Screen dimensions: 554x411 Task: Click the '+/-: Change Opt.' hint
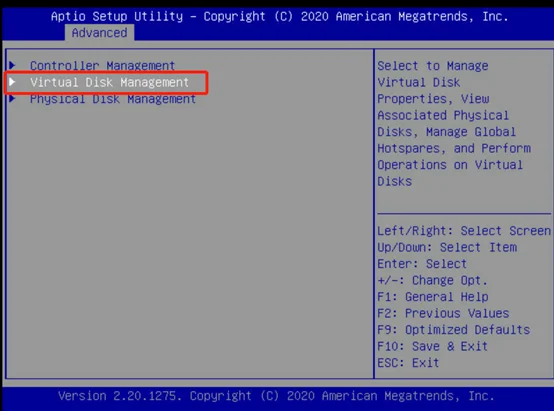click(x=432, y=281)
